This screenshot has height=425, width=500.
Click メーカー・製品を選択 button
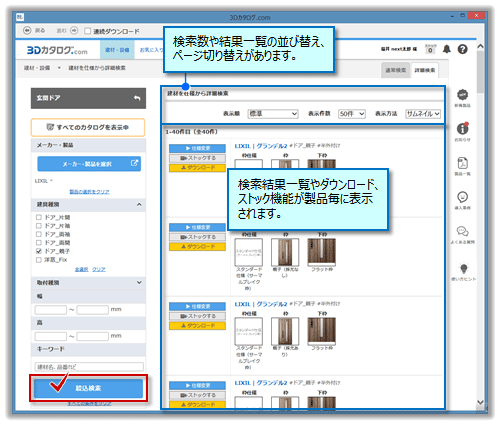(89, 164)
